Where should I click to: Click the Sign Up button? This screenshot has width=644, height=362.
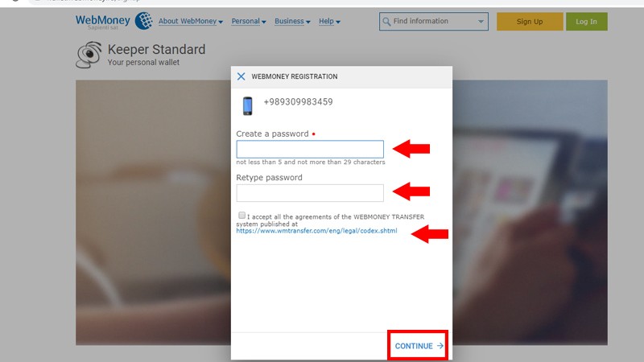[530, 22]
